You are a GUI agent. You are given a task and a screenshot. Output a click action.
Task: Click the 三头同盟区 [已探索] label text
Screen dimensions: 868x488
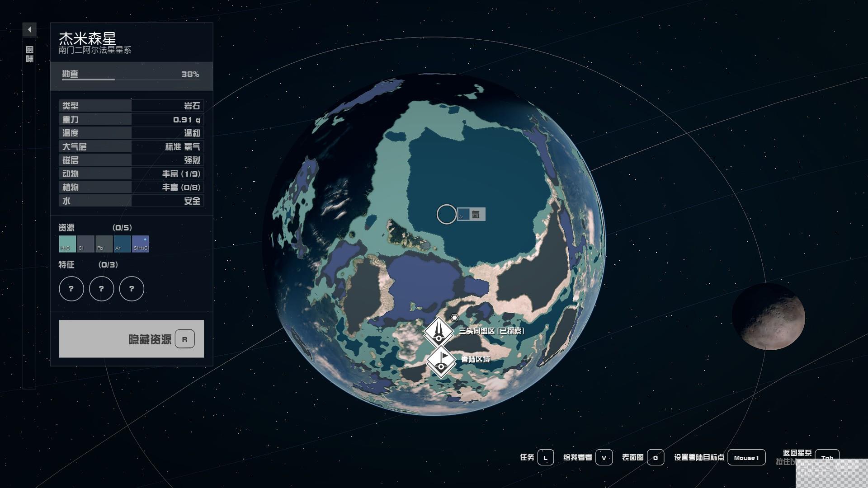coord(492,331)
